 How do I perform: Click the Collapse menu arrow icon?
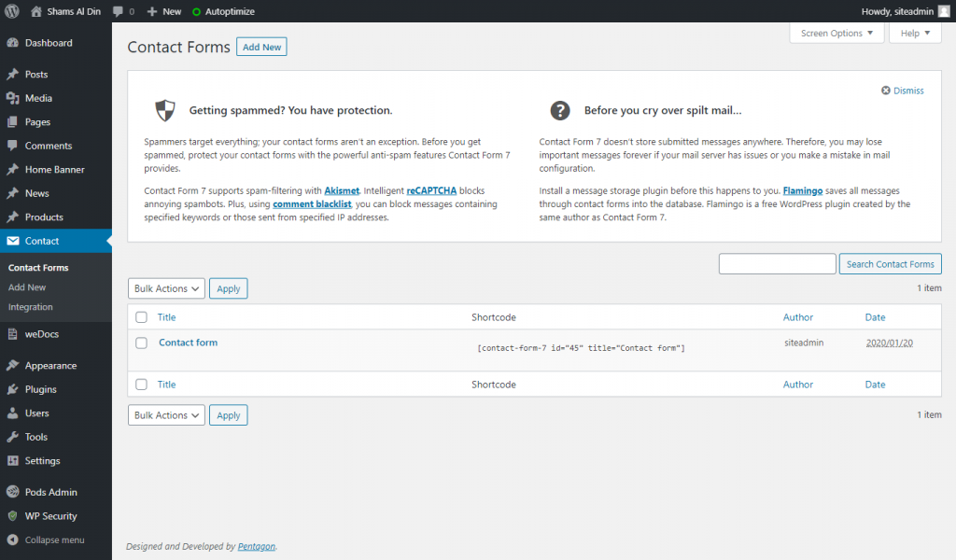pyautogui.click(x=12, y=539)
